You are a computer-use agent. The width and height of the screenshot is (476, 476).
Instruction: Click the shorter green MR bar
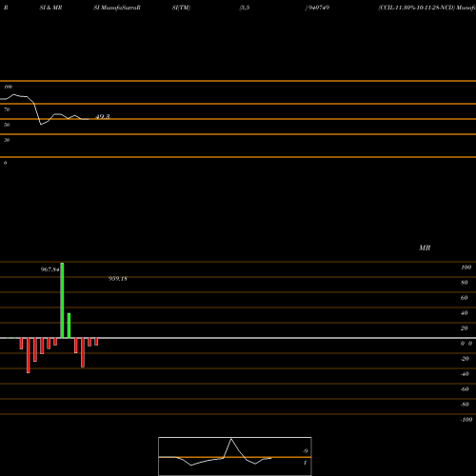[69, 326]
